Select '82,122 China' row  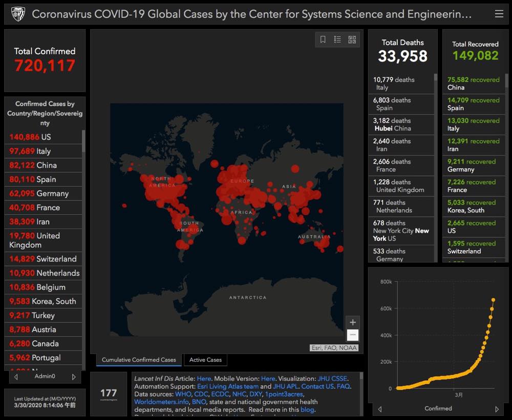[x=44, y=165]
